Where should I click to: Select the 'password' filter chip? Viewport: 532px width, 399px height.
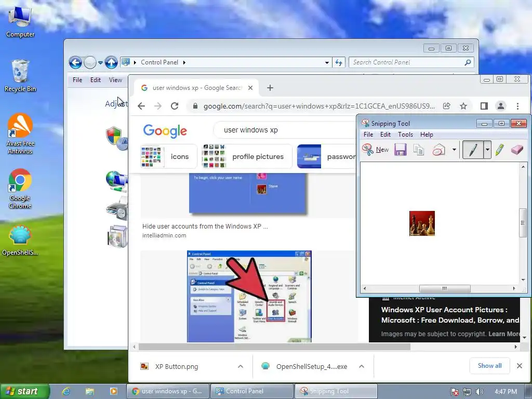326,156
